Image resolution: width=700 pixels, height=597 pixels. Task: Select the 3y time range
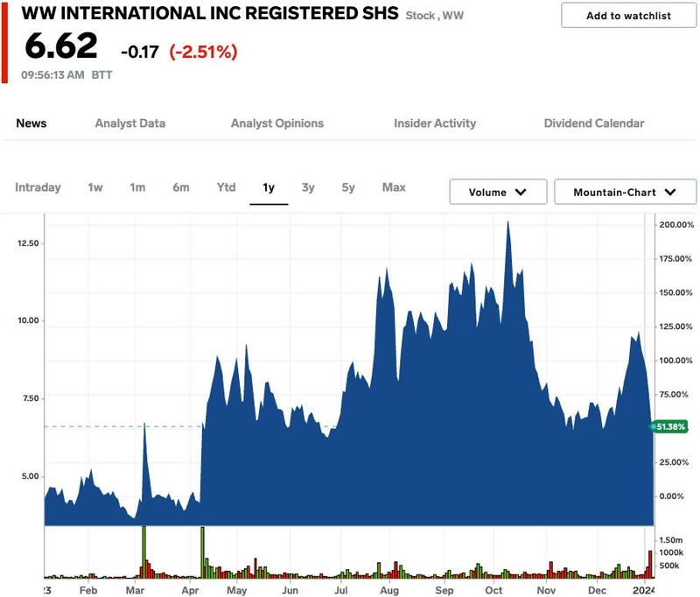(x=308, y=187)
